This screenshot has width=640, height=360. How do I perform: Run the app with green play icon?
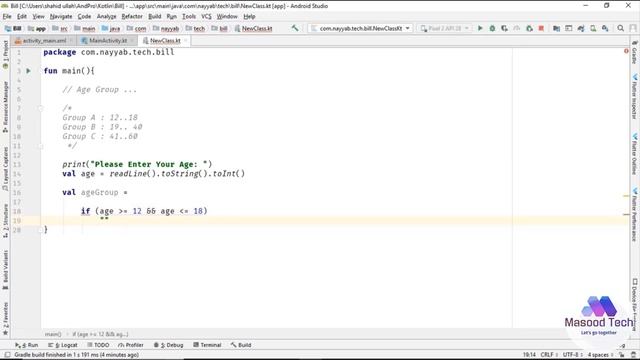[480, 28]
